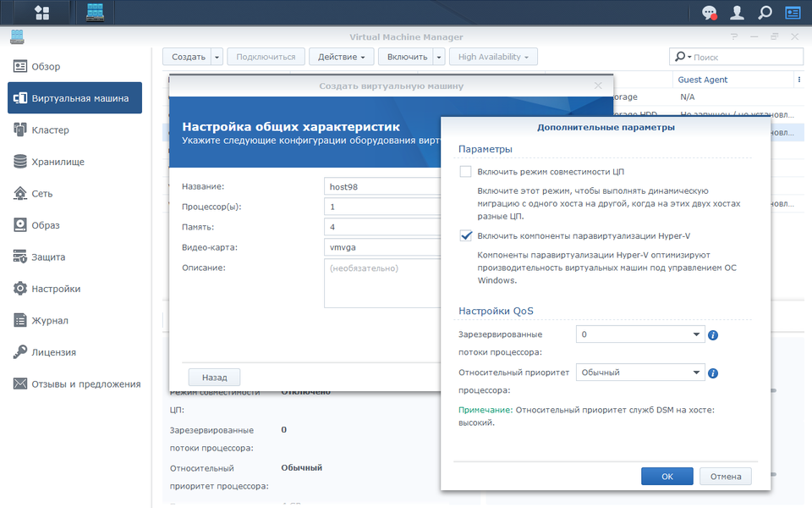812x508 pixels.
Task: Close the Создать виртуальную машину dialog
Action: (598, 86)
